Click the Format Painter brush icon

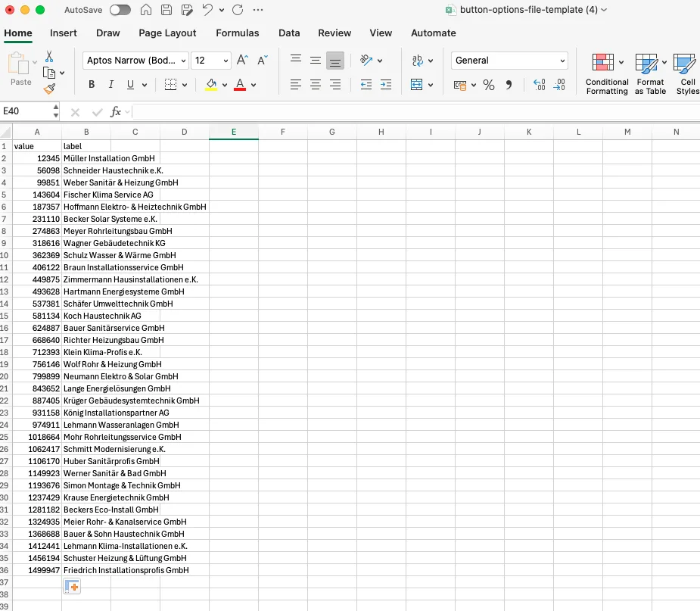click(x=49, y=89)
